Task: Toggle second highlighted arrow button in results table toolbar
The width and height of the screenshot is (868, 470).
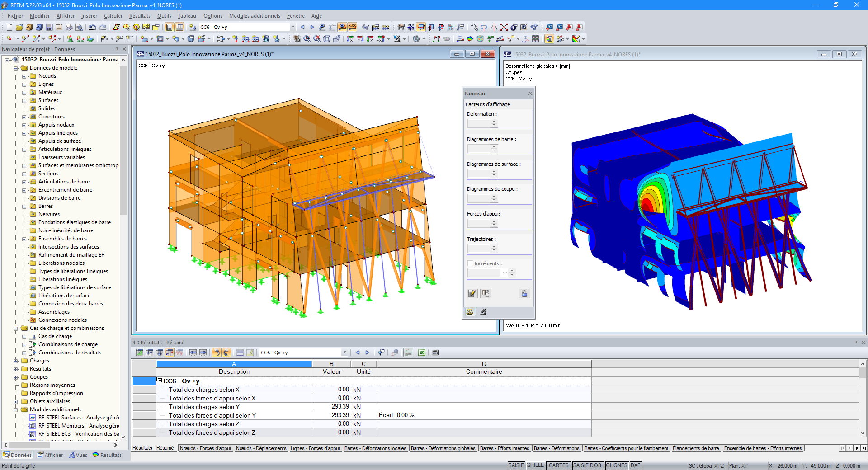Action: pos(226,352)
